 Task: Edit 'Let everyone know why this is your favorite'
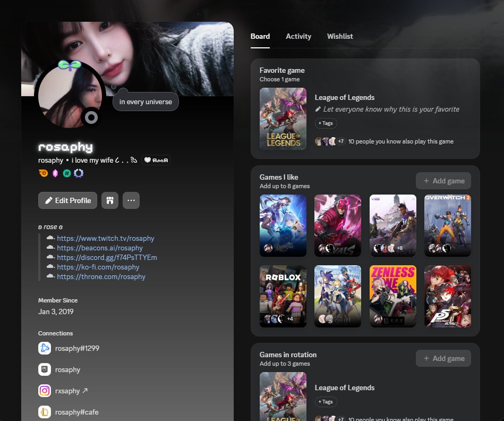[391, 110]
